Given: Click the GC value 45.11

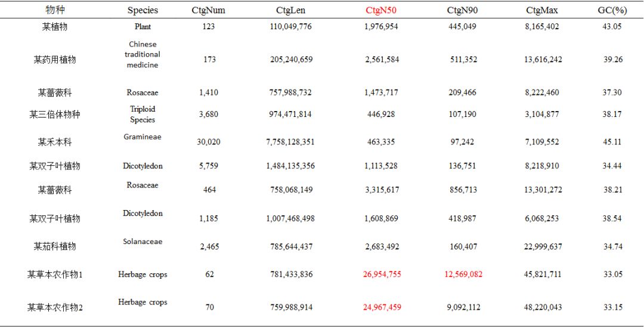Looking at the screenshot, I should [612, 141].
